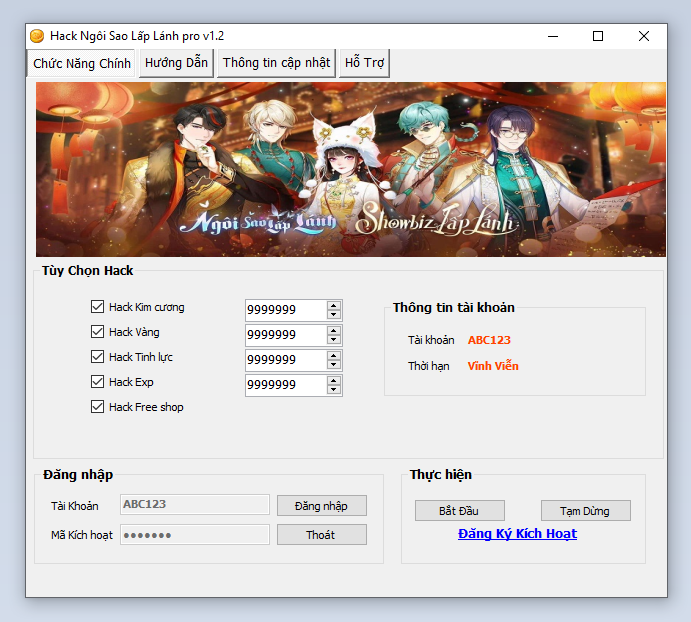Click the game banner image

tap(350, 169)
